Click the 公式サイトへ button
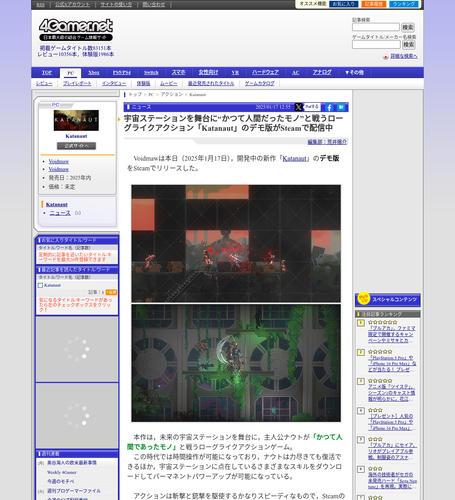The image size is (455, 500). (x=76, y=146)
